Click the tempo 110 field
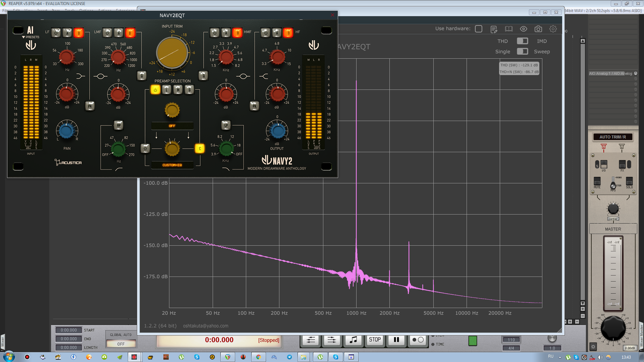644x362 pixels. pos(511,340)
